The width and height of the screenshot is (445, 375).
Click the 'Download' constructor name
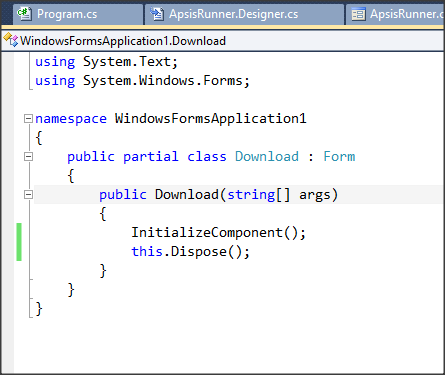click(187, 194)
